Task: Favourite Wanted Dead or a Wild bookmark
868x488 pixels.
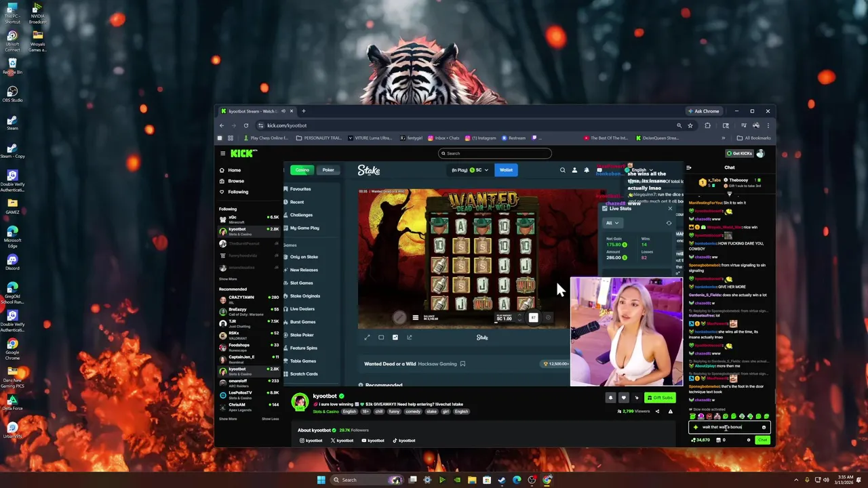Action: 462,364
